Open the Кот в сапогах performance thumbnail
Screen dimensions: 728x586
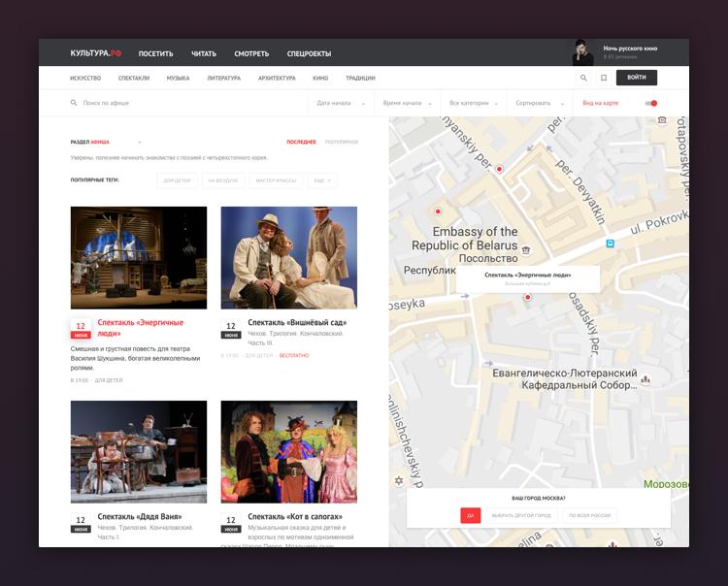[288, 451]
